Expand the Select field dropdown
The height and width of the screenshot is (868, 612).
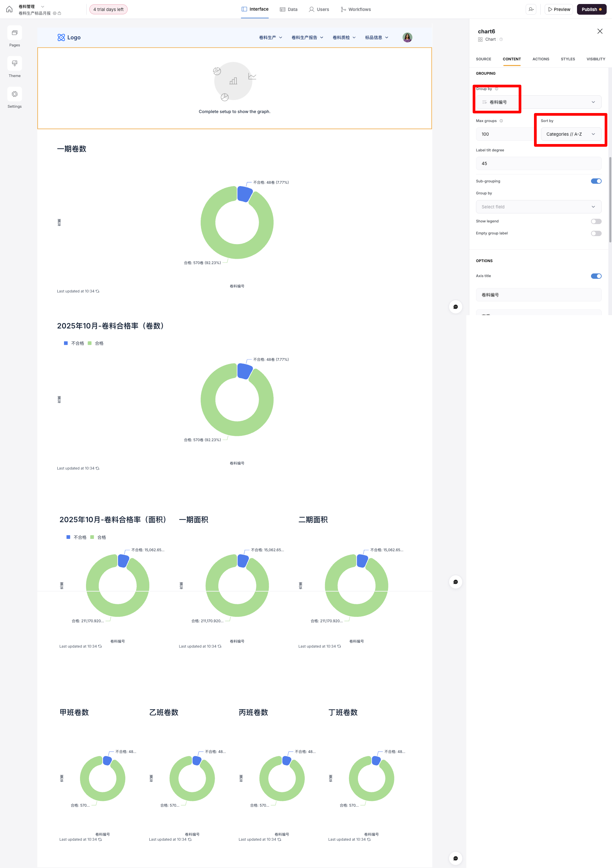click(x=538, y=207)
